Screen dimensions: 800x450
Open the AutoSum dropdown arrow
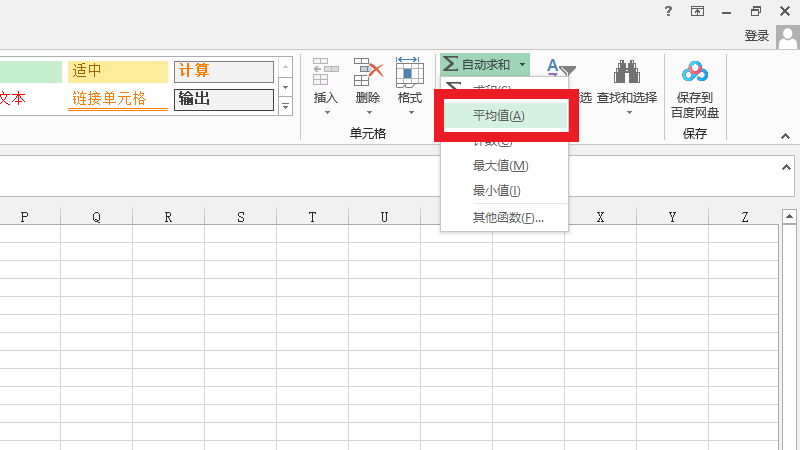(x=522, y=64)
